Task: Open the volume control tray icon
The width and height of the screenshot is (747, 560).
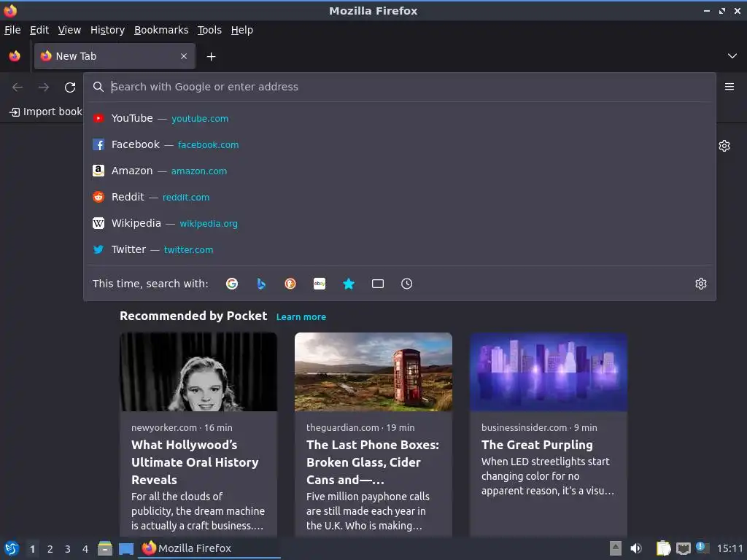Action: (x=636, y=548)
